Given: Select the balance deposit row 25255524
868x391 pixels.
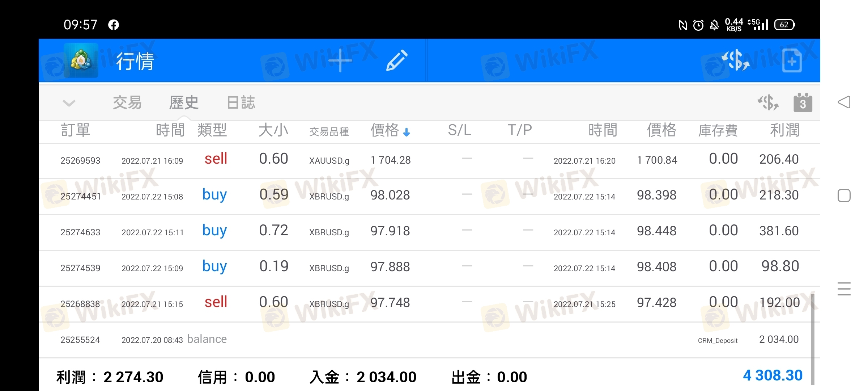Looking at the screenshot, I should pyautogui.click(x=429, y=340).
